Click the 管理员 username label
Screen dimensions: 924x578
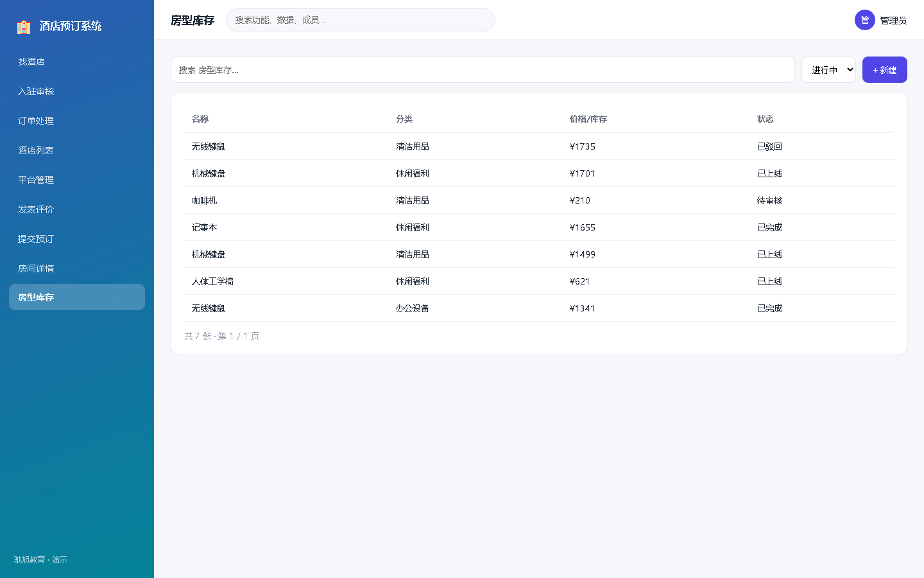[893, 21]
